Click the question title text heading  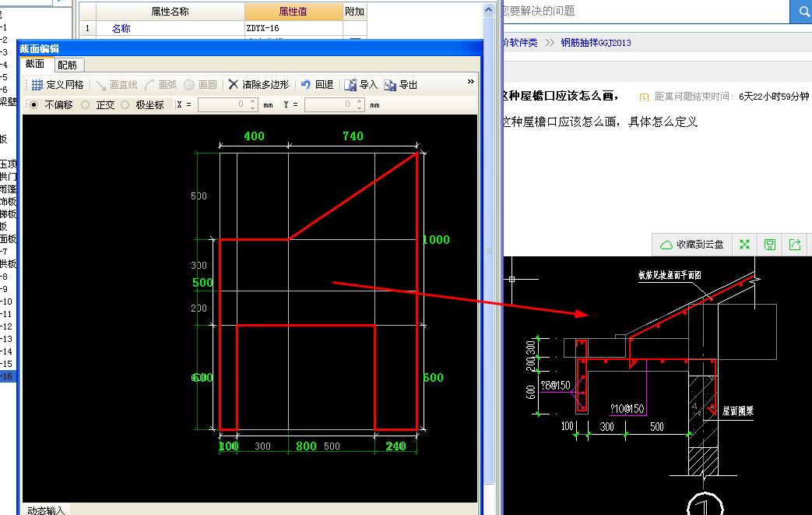(560, 96)
